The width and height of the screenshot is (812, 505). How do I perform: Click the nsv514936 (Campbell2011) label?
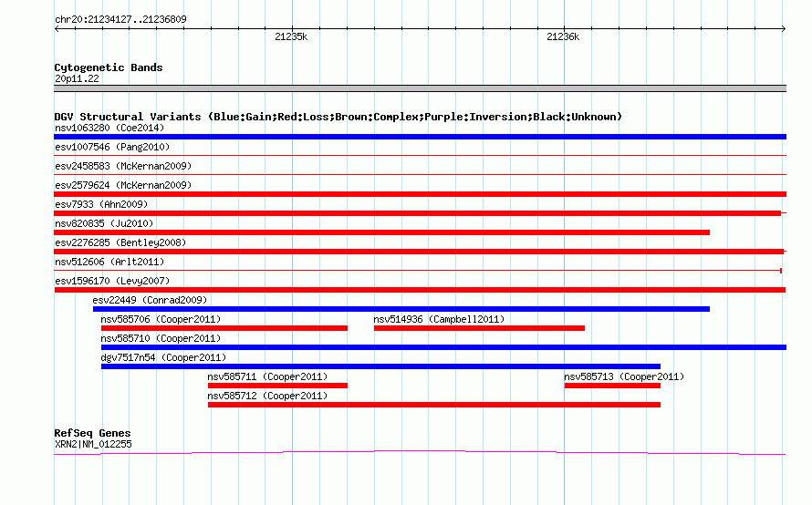pos(439,319)
